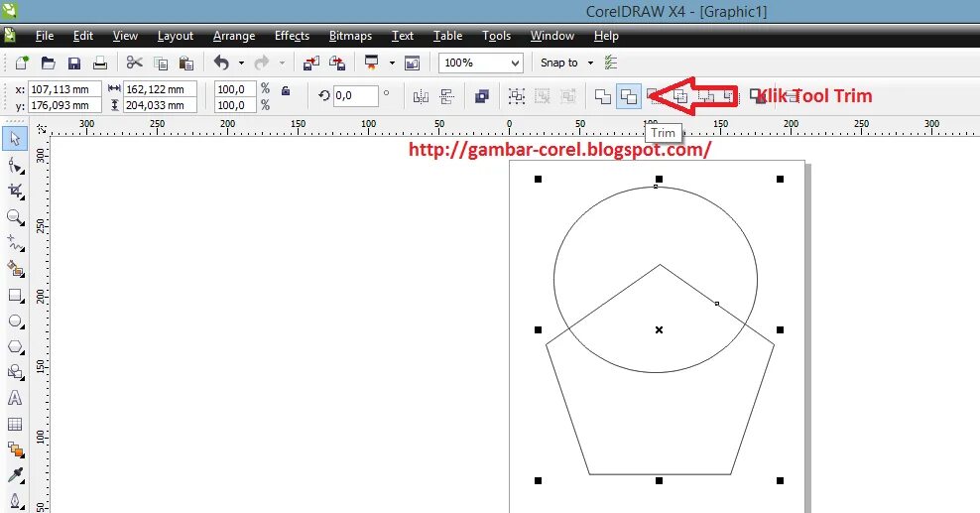Open the Bitmaps menu
Screen dimensions: 980x513
pyautogui.click(x=350, y=36)
